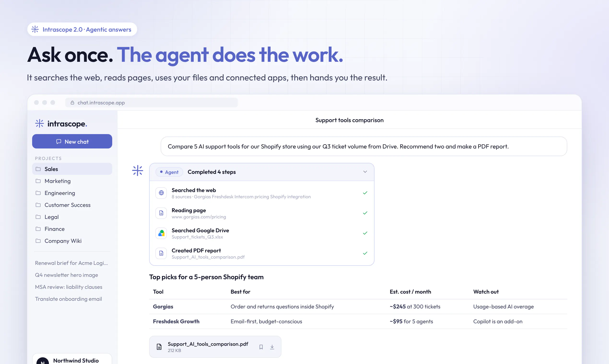Open the Company Wiki project
The height and width of the screenshot is (364, 609).
[72, 241]
